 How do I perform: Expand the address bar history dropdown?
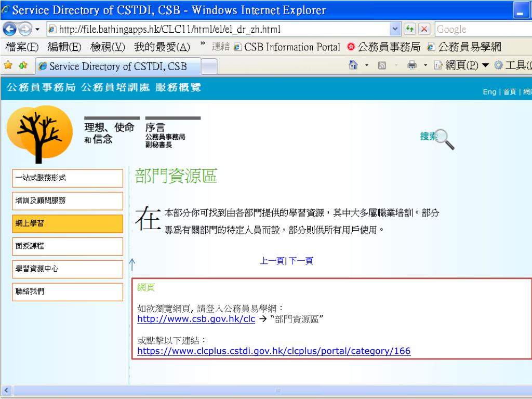pyautogui.click(x=395, y=30)
